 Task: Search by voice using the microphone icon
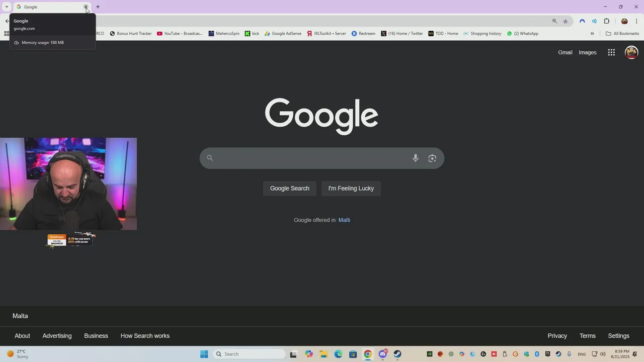coord(416,158)
